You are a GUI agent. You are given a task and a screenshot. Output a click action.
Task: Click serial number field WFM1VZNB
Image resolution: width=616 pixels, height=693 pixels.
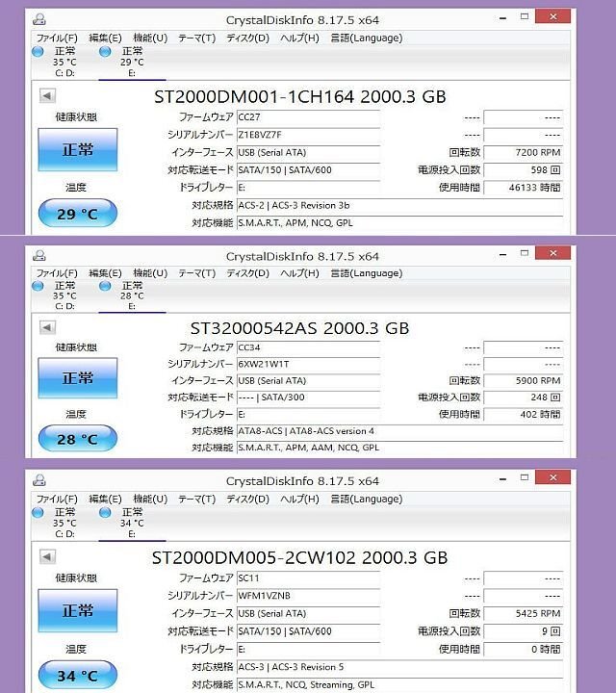tap(308, 596)
